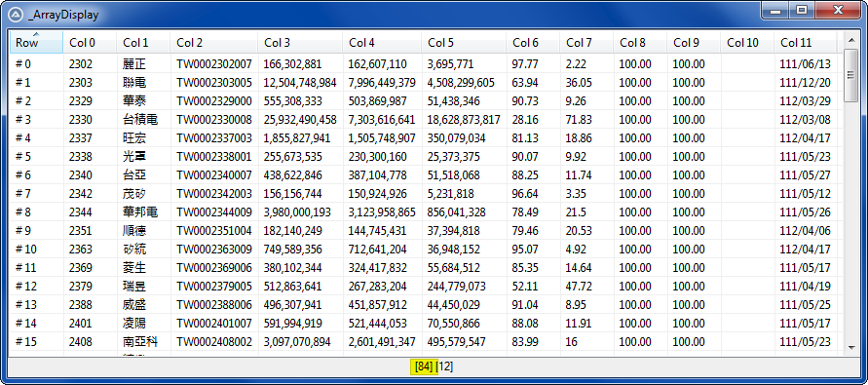This screenshot has width=868, height=385.
Task: Click value 3,980,000,193
Action: click(296, 212)
